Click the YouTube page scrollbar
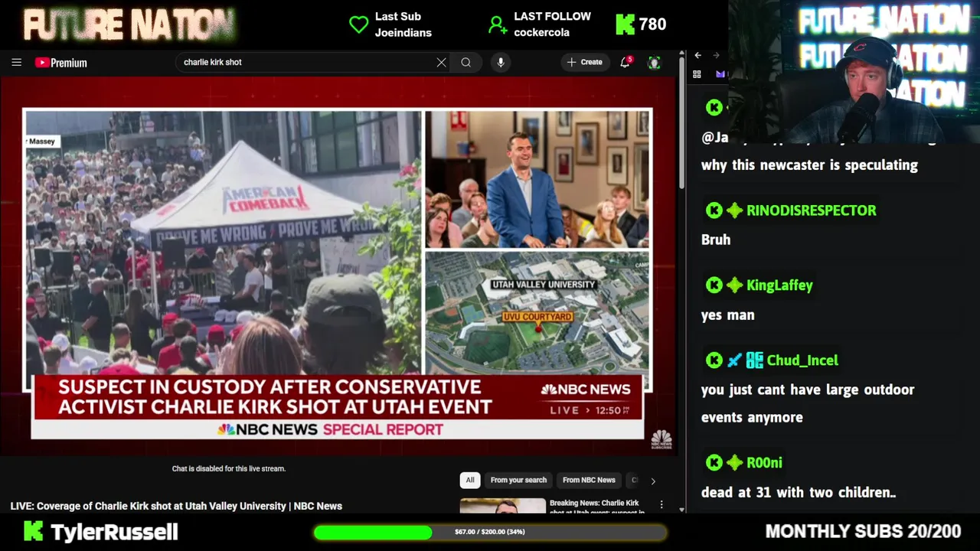980x551 pixels. [681, 122]
